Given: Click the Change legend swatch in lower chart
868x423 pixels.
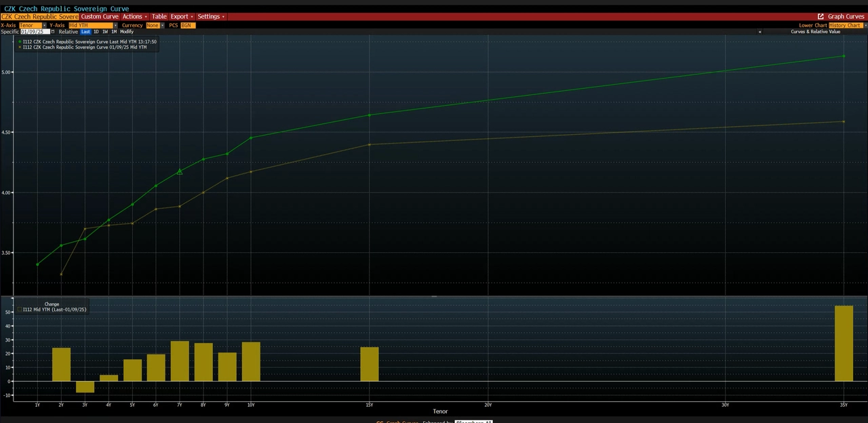Looking at the screenshot, I should pyautogui.click(x=20, y=310).
